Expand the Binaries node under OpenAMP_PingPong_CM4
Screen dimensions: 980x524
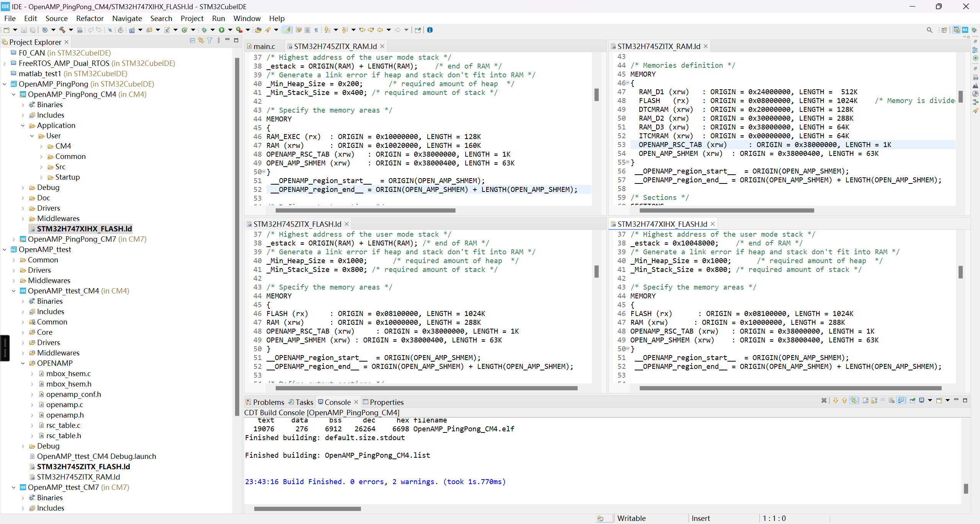click(x=23, y=105)
